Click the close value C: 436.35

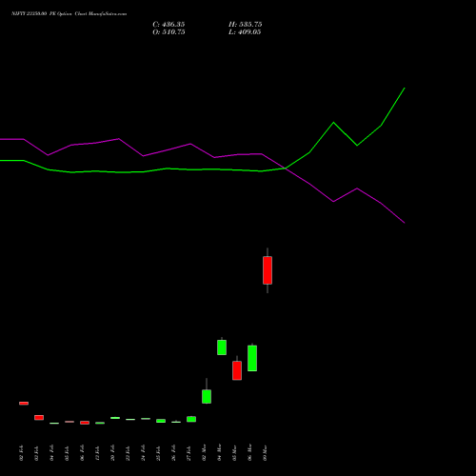(169, 25)
